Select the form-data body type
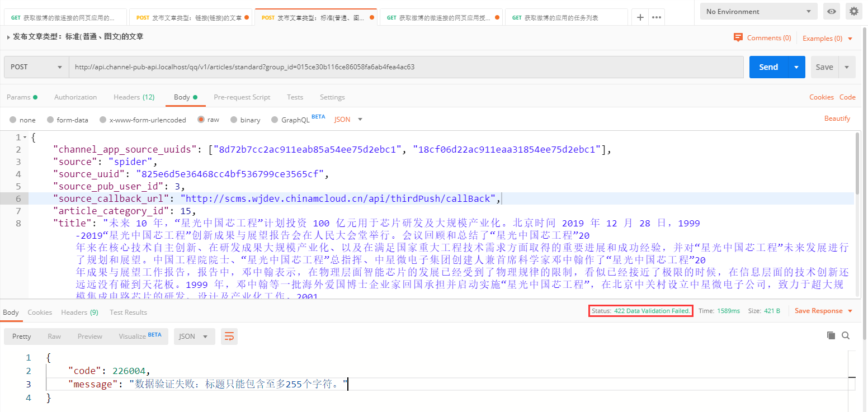Image resolution: width=868 pixels, height=412 pixels. [x=51, y=120]
